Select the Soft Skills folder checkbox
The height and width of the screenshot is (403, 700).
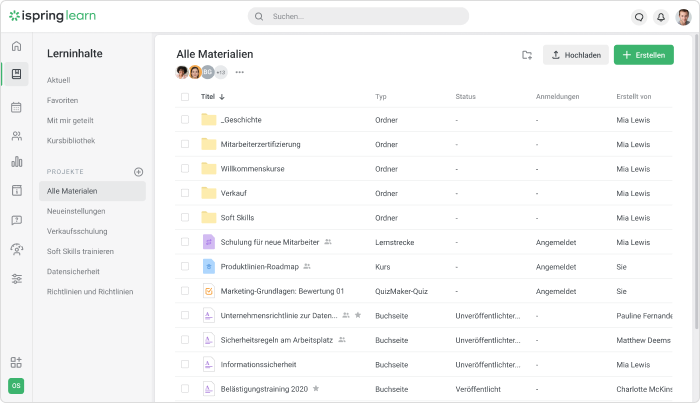184,217
